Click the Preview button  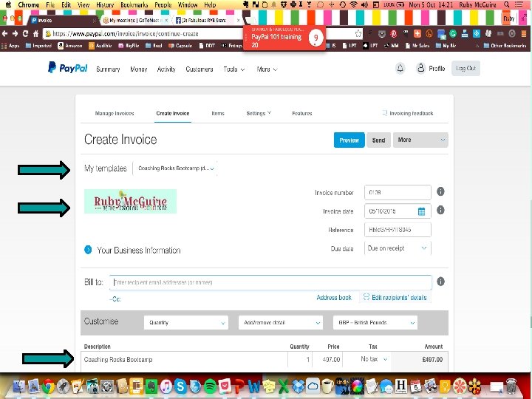pyautogui.click(x=349, y=140)
